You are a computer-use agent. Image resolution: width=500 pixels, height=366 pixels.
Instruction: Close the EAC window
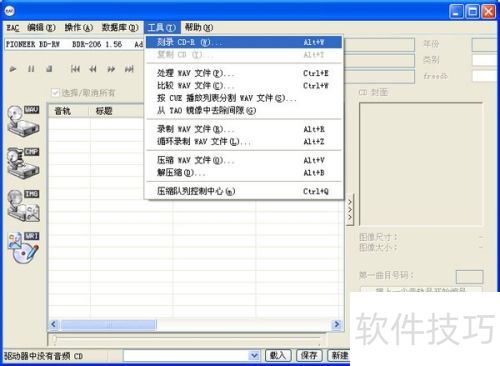pyautogui.click(x=488, y=12)
